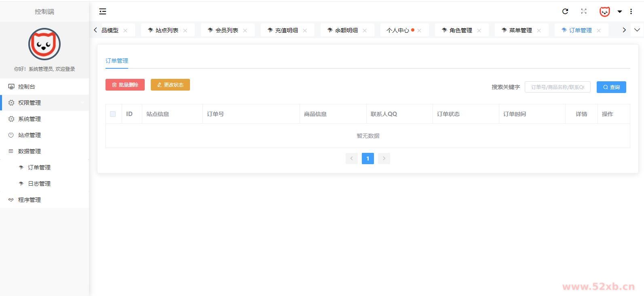Open 日志管理 in the sidebar
Screen dimensions: 644x296
click(x=39, y=184)
